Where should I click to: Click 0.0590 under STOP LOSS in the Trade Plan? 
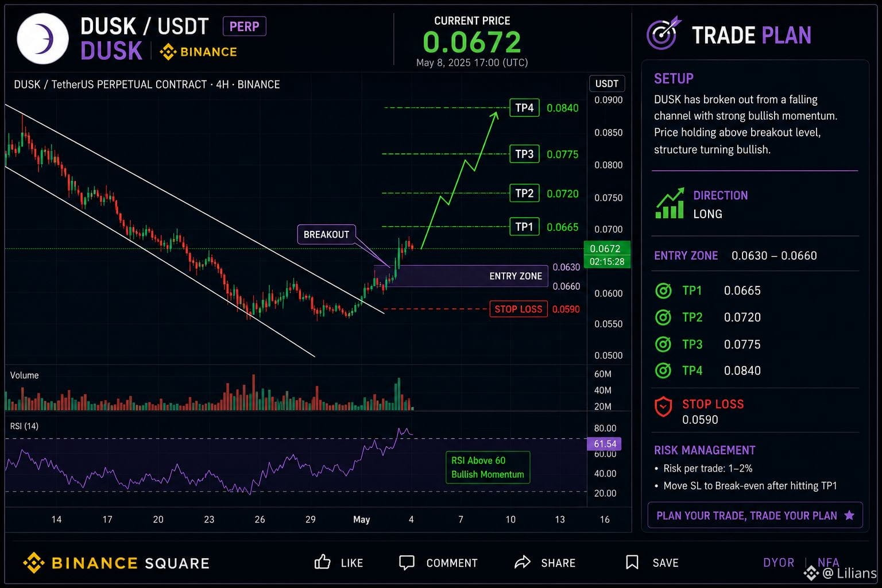(700, 420)
